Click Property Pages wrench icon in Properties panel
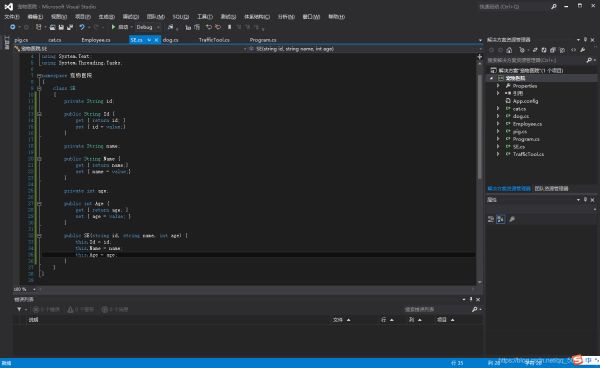The width and height of the screenshot is (600, 368). tap(512, 219)
